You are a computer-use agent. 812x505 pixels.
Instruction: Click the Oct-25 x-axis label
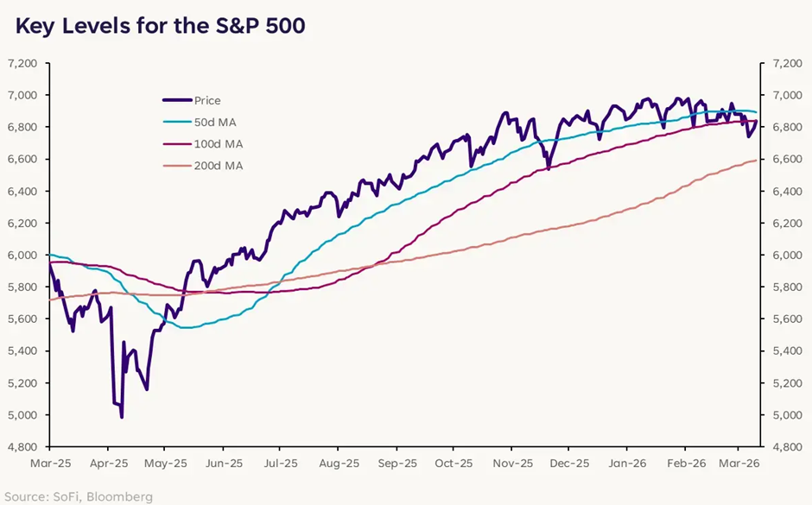[x=453, y=463]
